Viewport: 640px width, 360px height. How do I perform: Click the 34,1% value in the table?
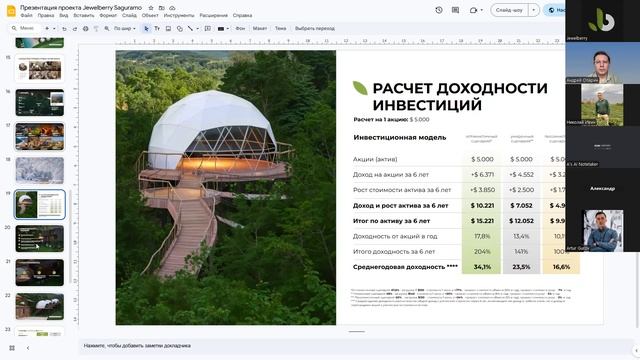(x=482, y=267)
